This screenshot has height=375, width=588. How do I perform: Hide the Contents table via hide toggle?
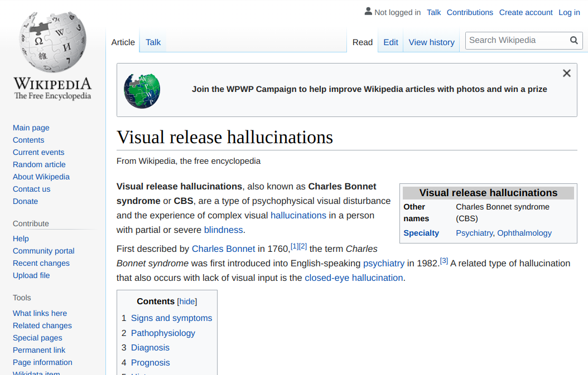[x=187, y=301]
